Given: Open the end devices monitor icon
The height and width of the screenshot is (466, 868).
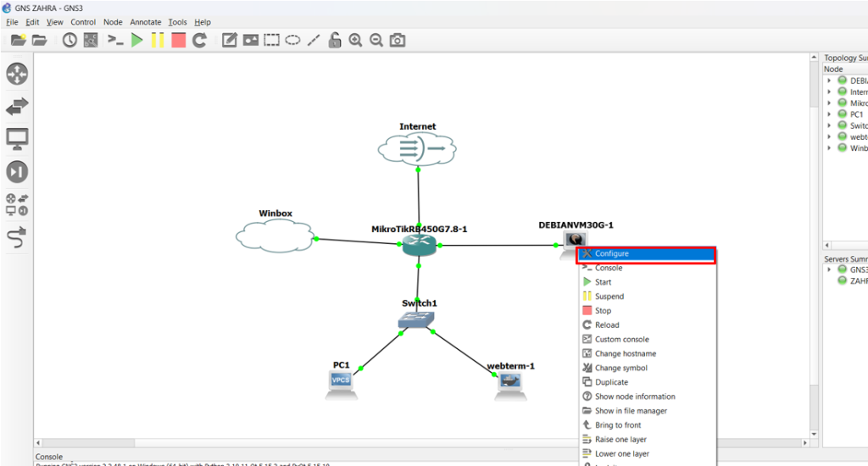Looking at the screenshot, I should click(x=17, y=138).
